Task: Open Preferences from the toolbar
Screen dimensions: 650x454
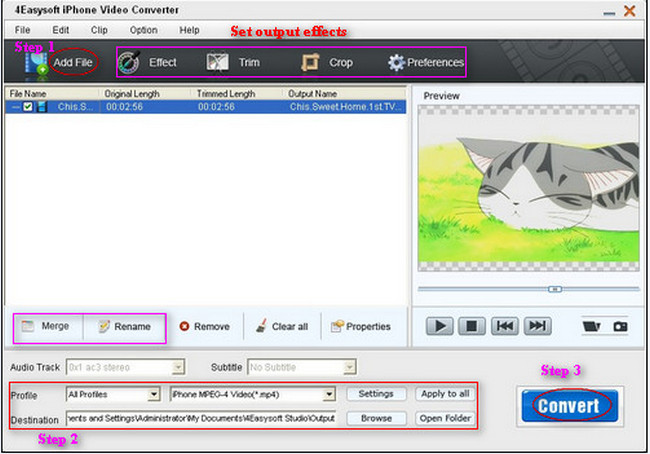Action: (x=426, y=63)
